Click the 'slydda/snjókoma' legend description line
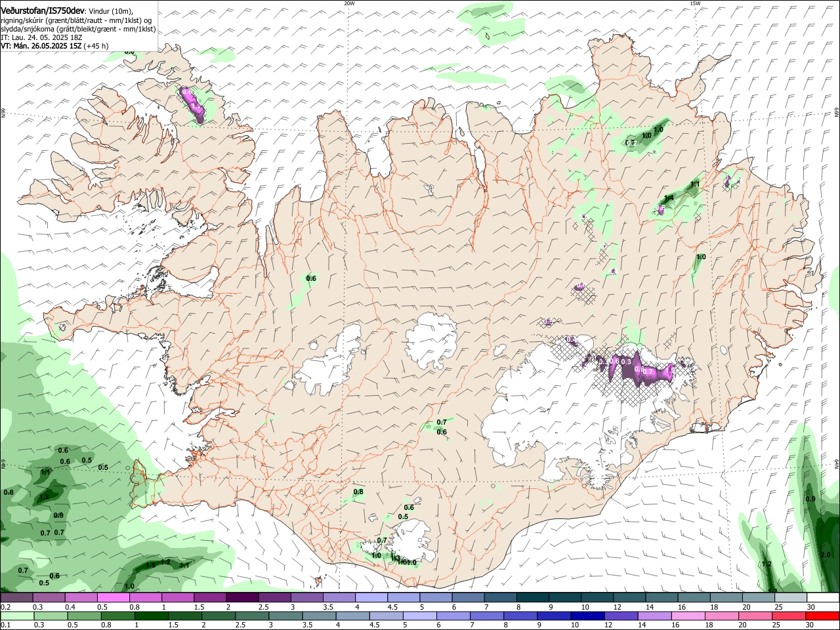Screen dimensions: 840x630 click(x=78, y=29)
